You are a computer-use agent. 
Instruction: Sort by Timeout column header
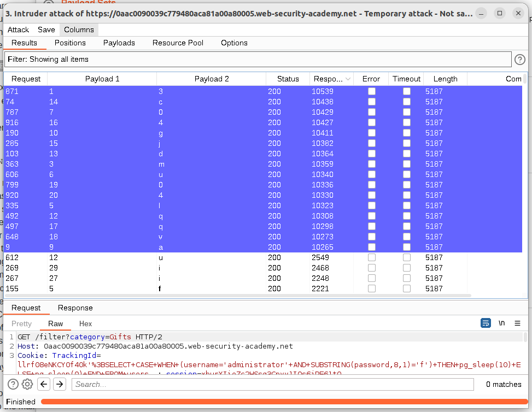coord(406,79)
